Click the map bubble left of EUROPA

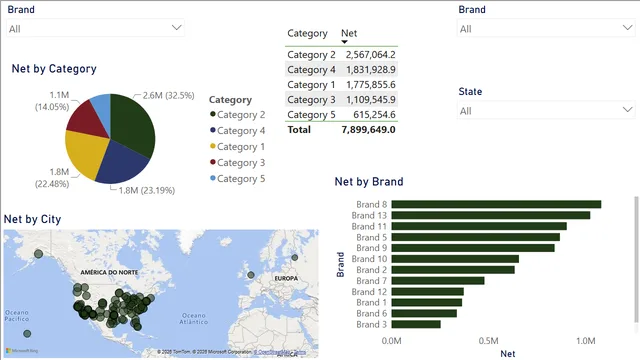(x=251, y=275)
